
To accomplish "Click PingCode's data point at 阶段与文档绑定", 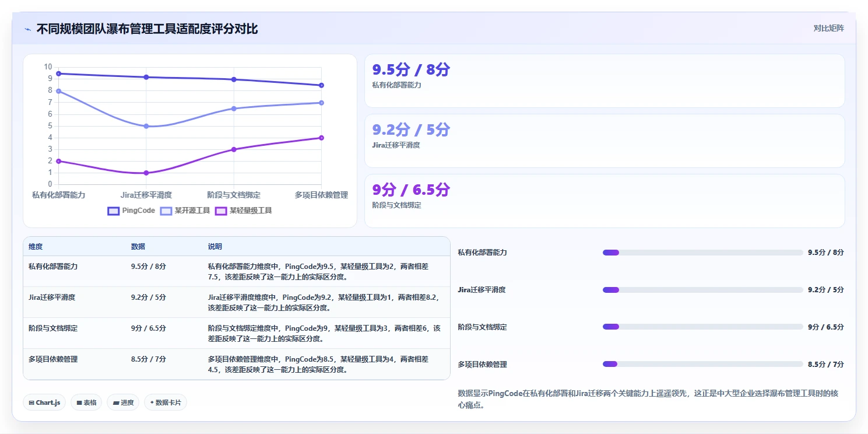I will 234,79.
